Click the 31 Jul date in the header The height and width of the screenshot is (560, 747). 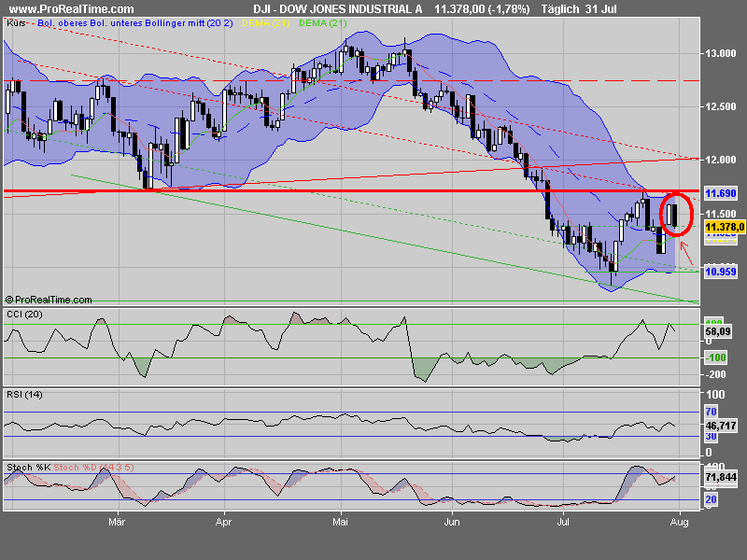click(601, 9)
